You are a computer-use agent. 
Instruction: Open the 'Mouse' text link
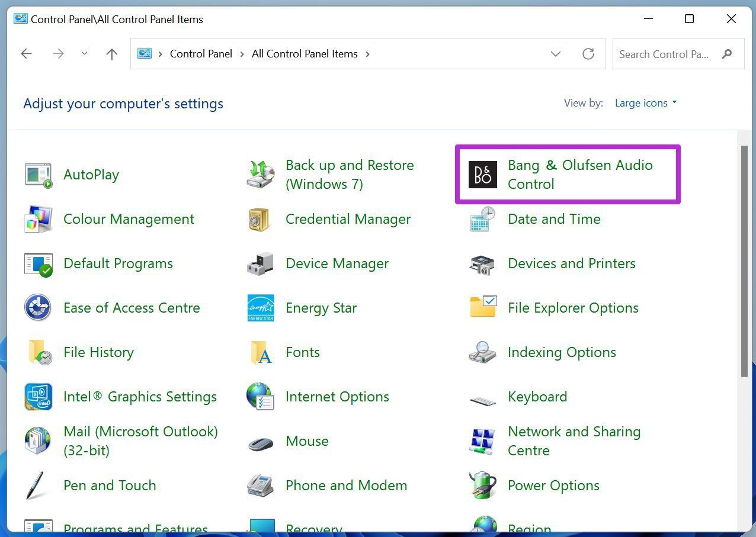coord(307,441)
